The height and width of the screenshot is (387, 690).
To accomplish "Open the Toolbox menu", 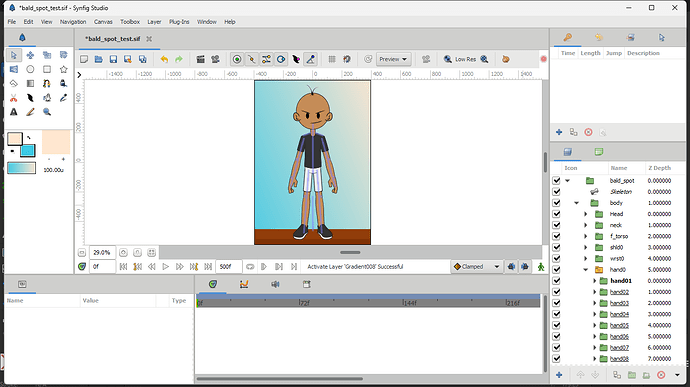I will pos(130,22).
